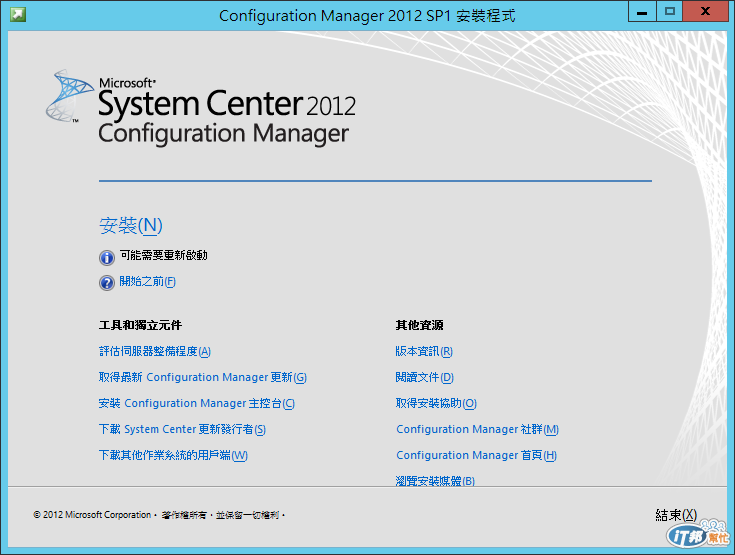Click 取得安裝協助(O) link
Viewport: 735px width, 555px height.
tap(436, 404)
